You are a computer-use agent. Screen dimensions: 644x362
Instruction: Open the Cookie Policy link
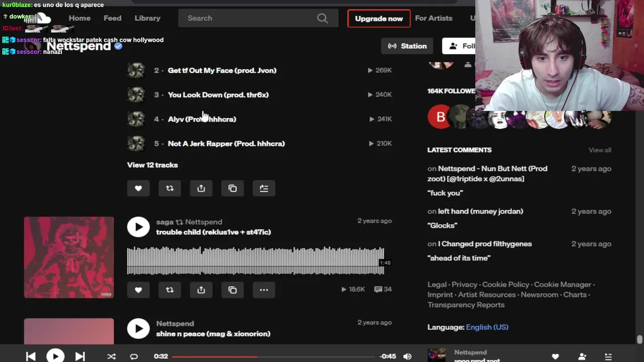506,285
